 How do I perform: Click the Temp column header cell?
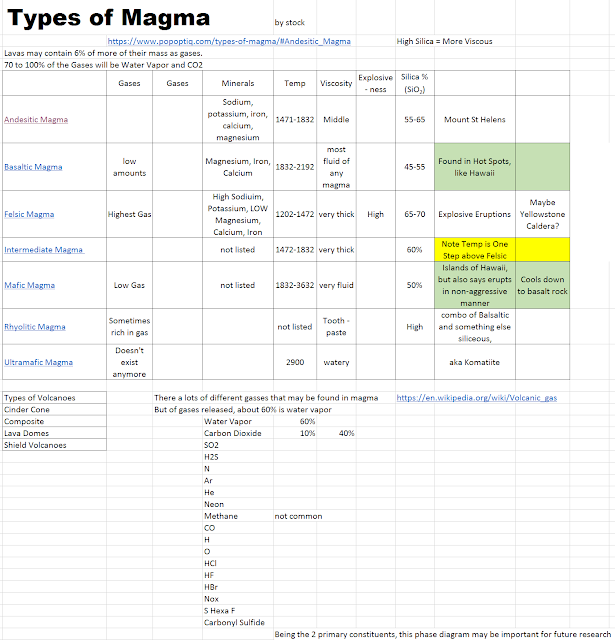295,83
